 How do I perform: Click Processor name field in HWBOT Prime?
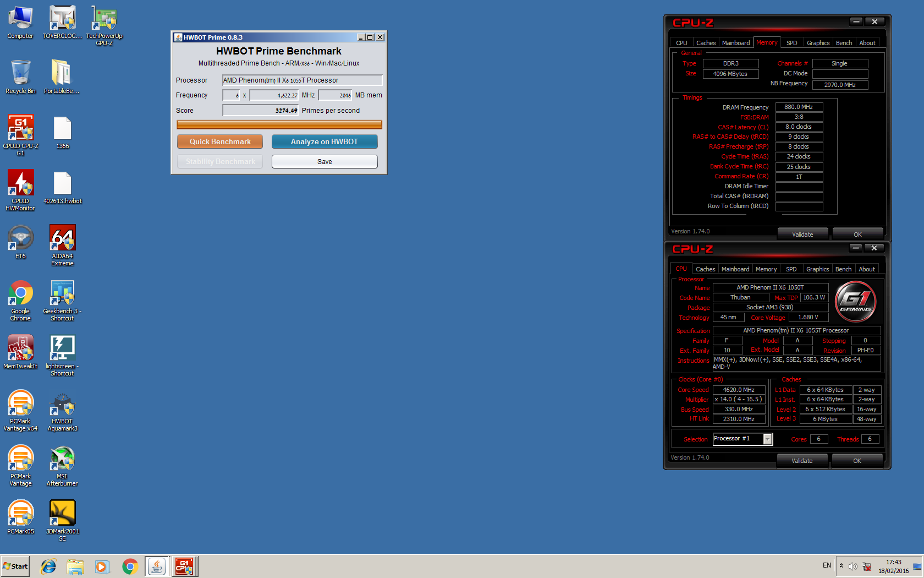point(302,80)
